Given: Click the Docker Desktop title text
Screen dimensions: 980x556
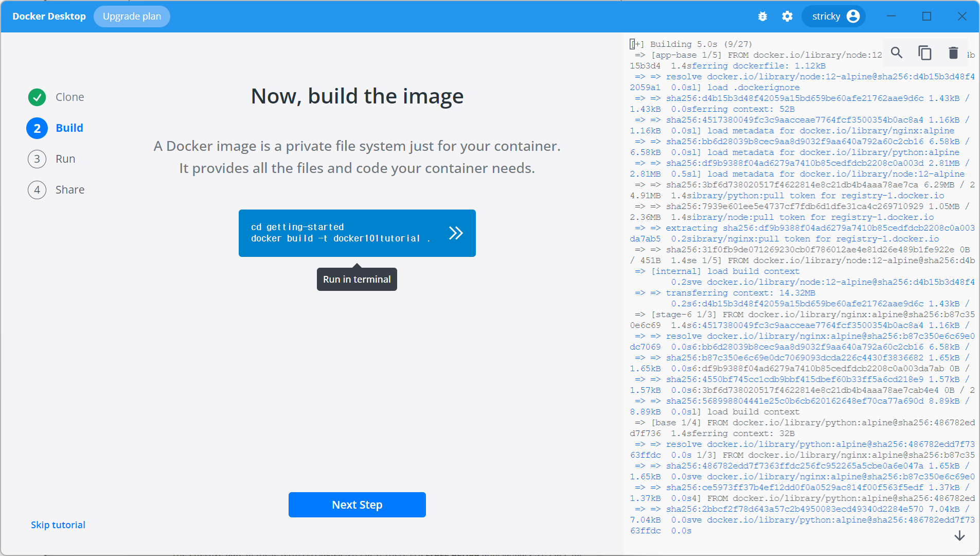Looking at the screenshot, I should 49,16.
